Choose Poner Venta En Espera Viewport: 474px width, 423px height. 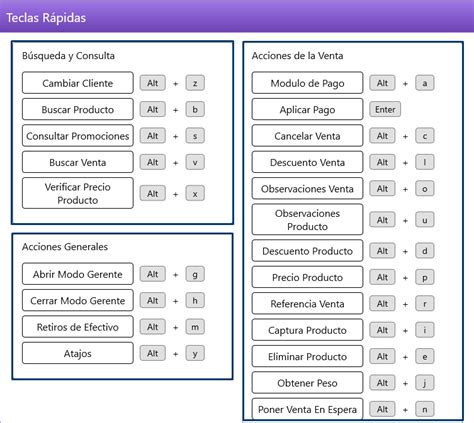point(307,409)
